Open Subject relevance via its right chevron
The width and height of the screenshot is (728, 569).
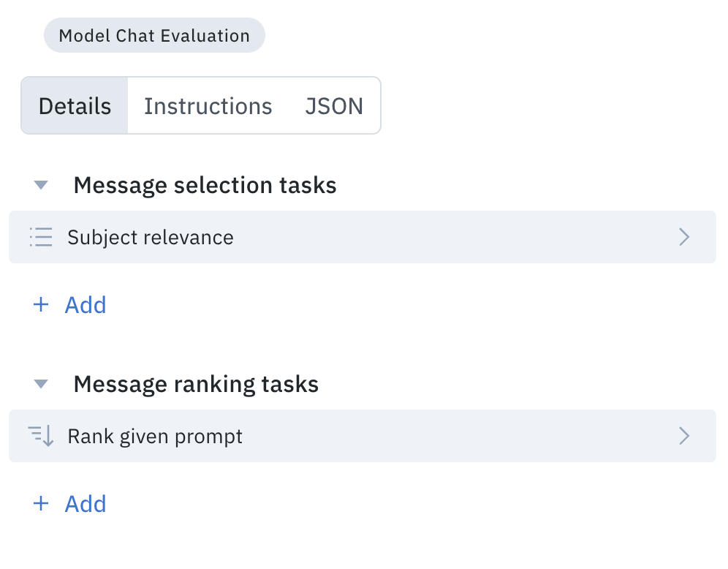[x=684, y=237]
